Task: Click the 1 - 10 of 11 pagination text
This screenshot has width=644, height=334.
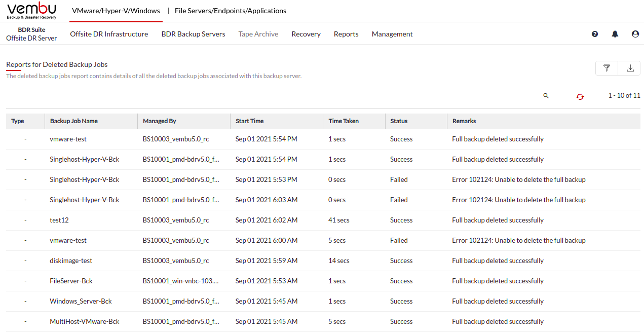Action: 624,95
